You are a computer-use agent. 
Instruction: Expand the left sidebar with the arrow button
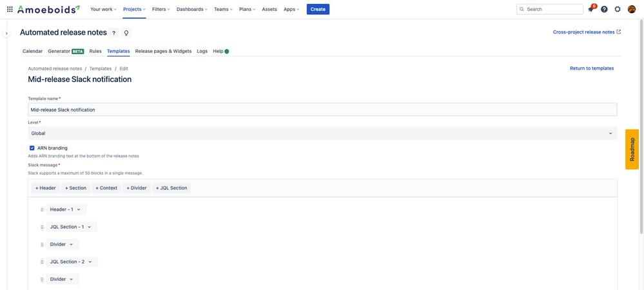pos(6,33)
